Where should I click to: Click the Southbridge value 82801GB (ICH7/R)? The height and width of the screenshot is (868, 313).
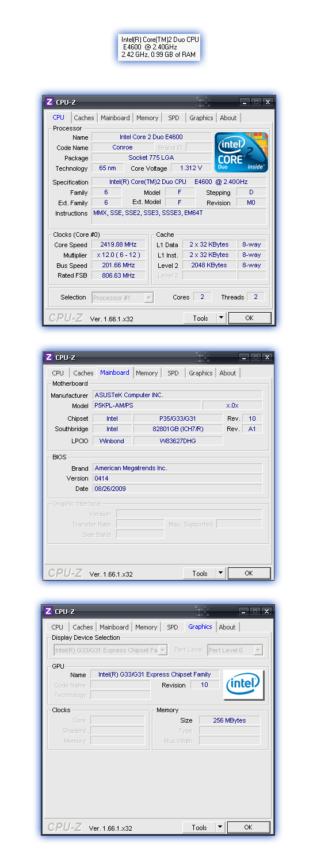pyautogui.click(x=178, y=429)
